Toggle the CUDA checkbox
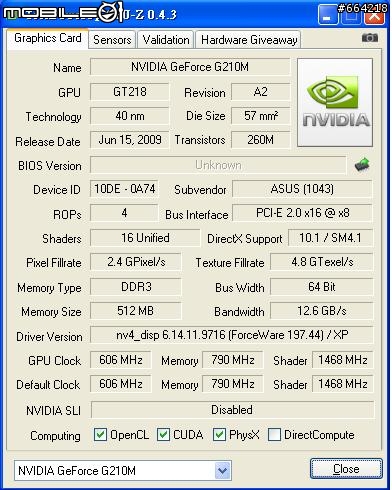This screenshot has height=490, width=392. pyautogui.click(x=163, y=435)
